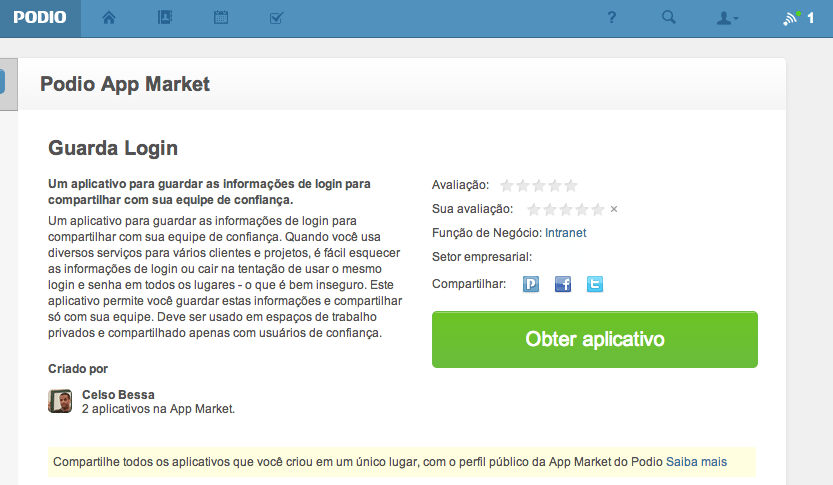Open Celso Bessa's profile name
This screenshot has width=833, height=485.
pos(118,395)
